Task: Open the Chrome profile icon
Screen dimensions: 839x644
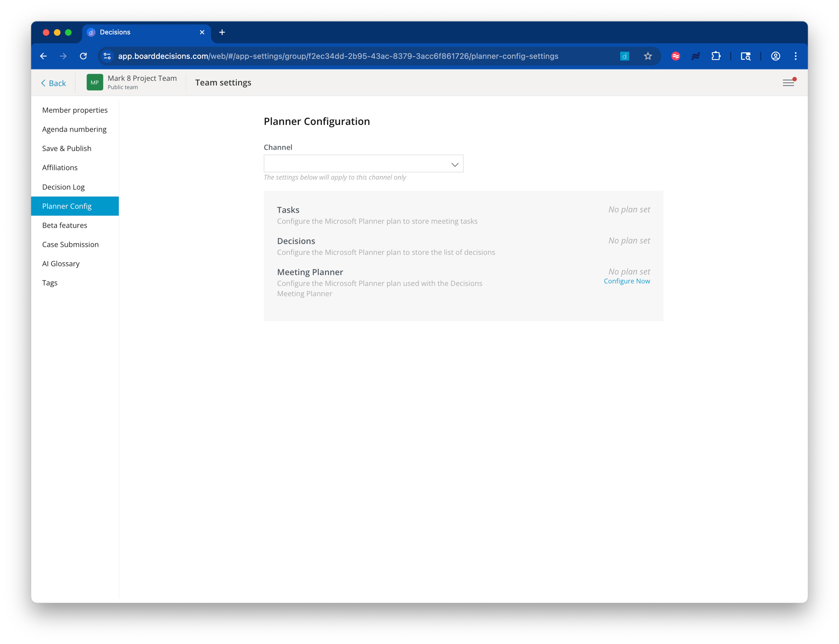Action: coord(775,56)
